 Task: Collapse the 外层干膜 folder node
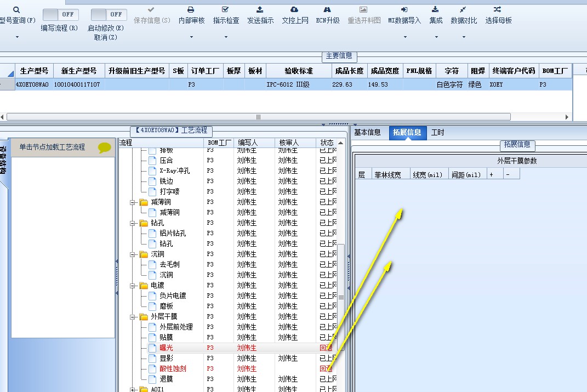[133, 317]
